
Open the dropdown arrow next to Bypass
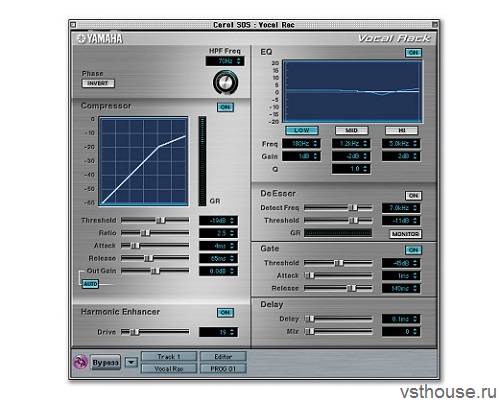[131, 362]
